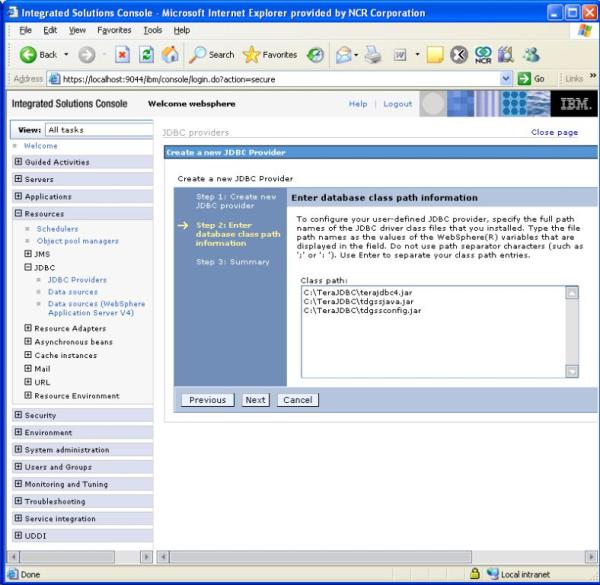This screenshot has width=600, height=585.
Task: Open the Mail envelope icon
Action: click(x=344, y=55)
